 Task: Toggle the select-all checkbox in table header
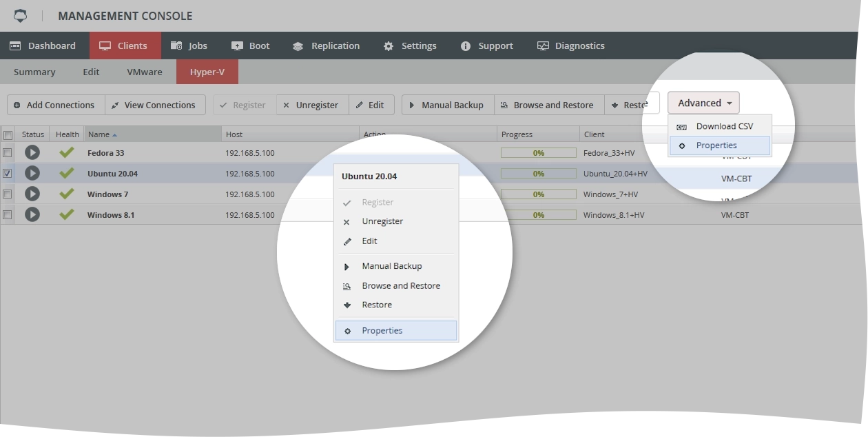pyautogui.click(x=8, y=135)
